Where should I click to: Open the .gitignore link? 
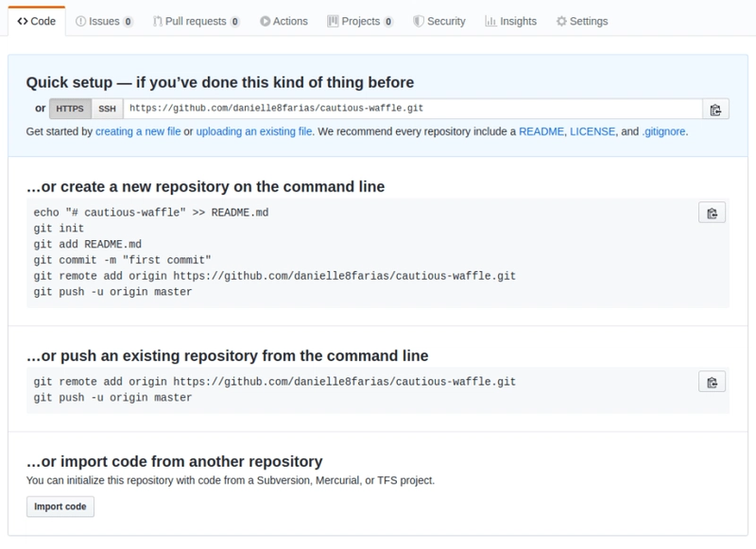click(664, 132)
